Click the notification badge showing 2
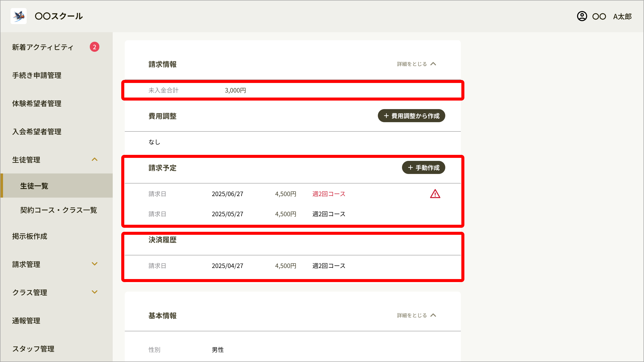 (95, 47)
